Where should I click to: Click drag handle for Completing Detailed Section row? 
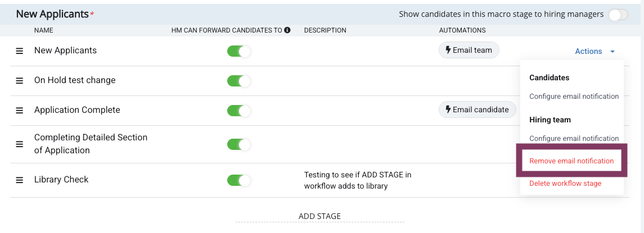pos(19,144)
